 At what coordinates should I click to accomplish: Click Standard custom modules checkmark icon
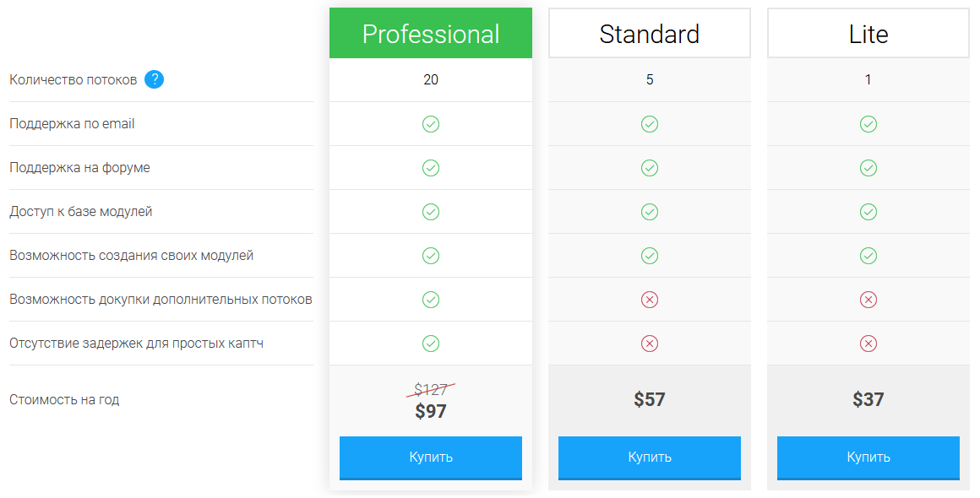coord(650,256)
